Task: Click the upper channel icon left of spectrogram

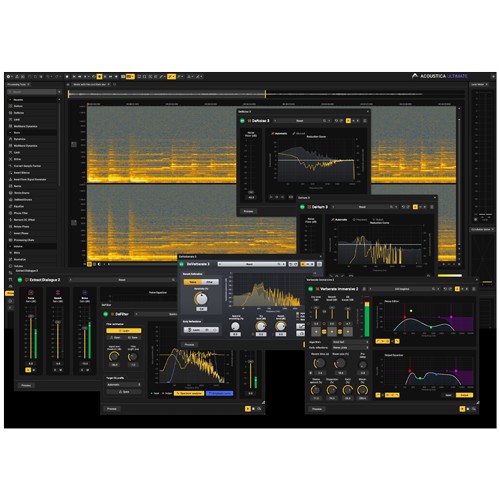Action: coord(74,144)
